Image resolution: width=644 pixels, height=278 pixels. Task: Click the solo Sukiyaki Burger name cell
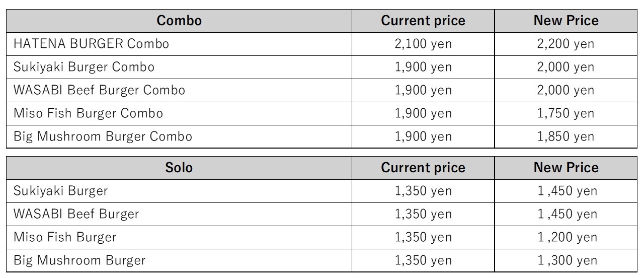(60, 191)
